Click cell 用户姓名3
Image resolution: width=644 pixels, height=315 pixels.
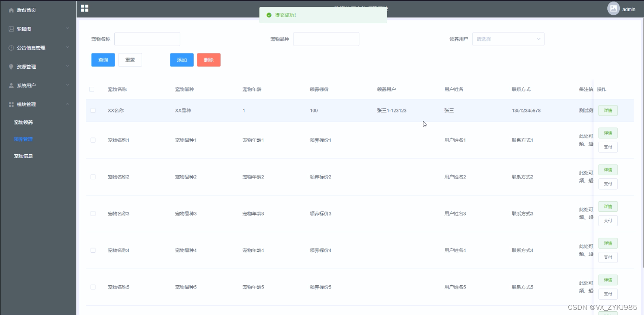click(455, 214)
